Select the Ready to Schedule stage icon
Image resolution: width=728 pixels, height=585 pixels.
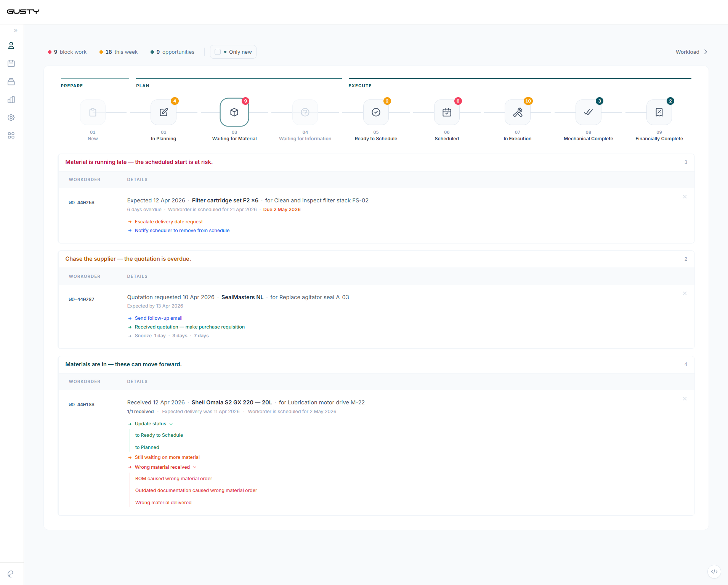click(376, 112)
